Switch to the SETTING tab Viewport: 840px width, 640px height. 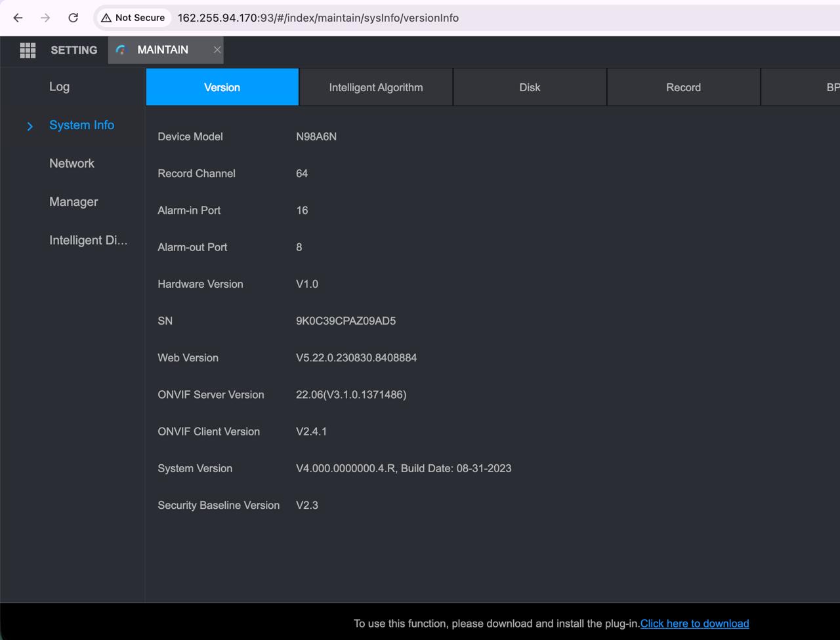click(73, 50)
